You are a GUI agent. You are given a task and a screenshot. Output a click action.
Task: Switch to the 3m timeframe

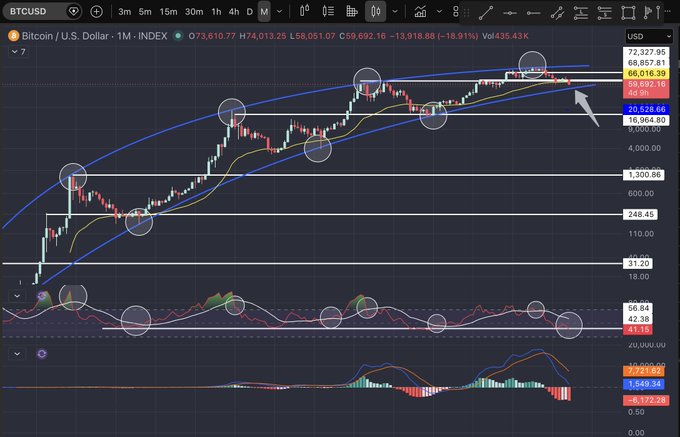click(124, 12)
